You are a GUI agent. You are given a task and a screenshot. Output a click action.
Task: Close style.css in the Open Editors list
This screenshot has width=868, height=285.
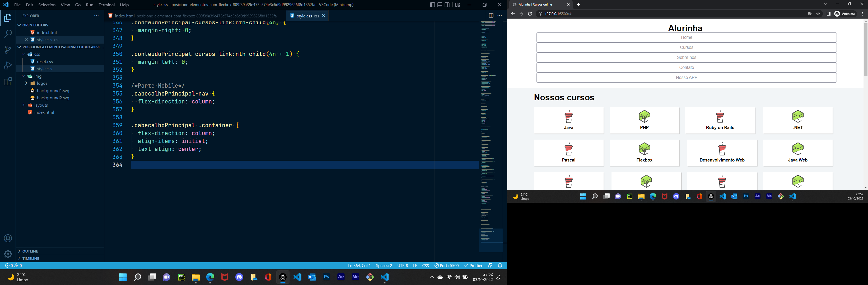(x=26, y=40)
